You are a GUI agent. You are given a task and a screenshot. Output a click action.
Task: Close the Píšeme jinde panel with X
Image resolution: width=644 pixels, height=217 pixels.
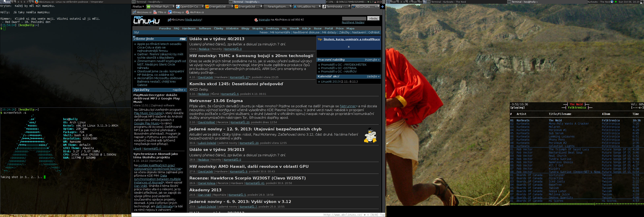tap(134, 37)
